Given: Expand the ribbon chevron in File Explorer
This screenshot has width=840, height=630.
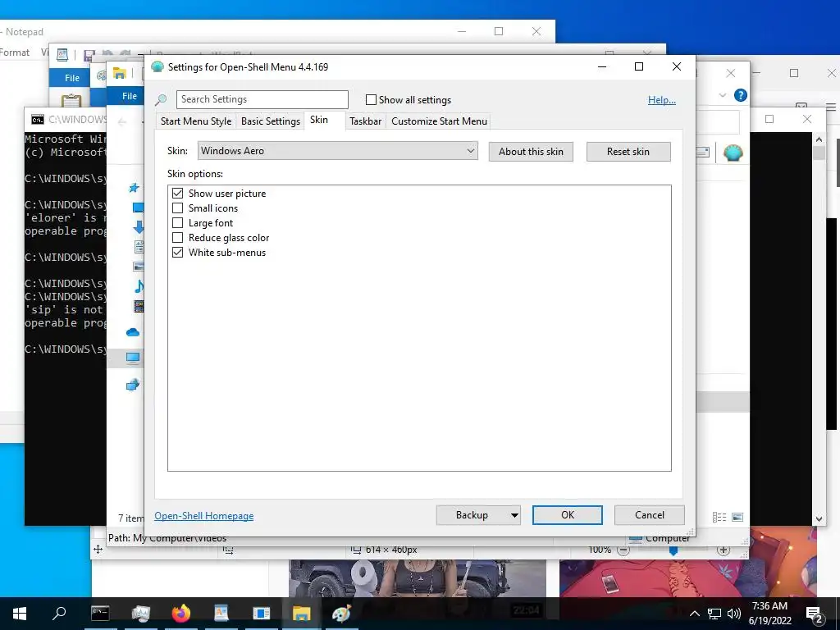Looking at the screenshot, I should coord(722,95).
